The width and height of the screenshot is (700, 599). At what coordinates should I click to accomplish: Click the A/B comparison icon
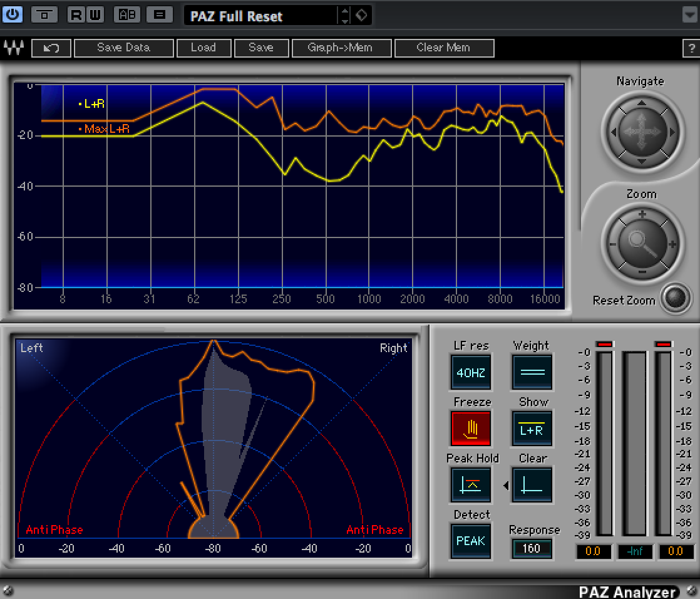click(x=128, y=14)
